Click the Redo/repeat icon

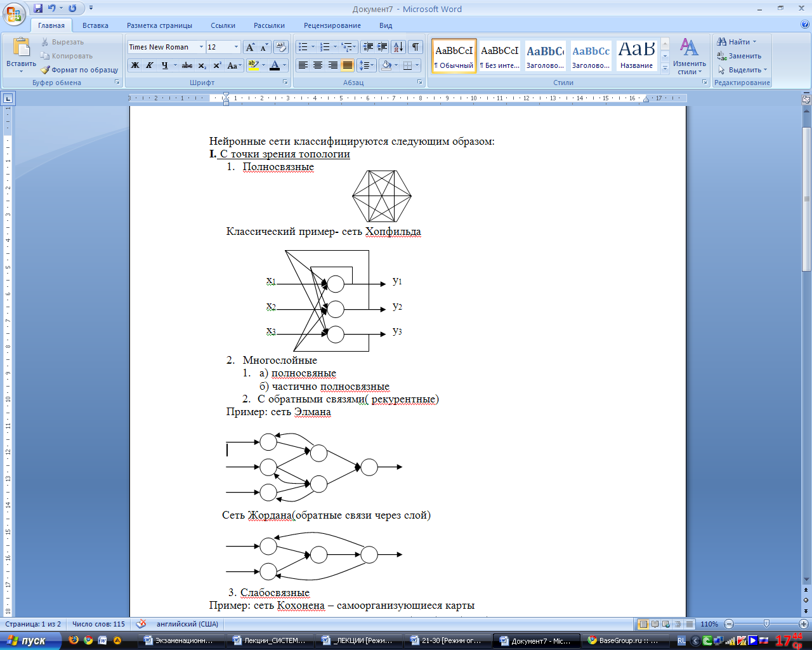pos(72,8)
